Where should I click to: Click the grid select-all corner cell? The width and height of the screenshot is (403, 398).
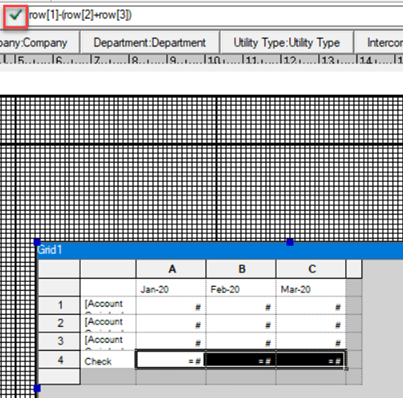[x=59, y=269]
